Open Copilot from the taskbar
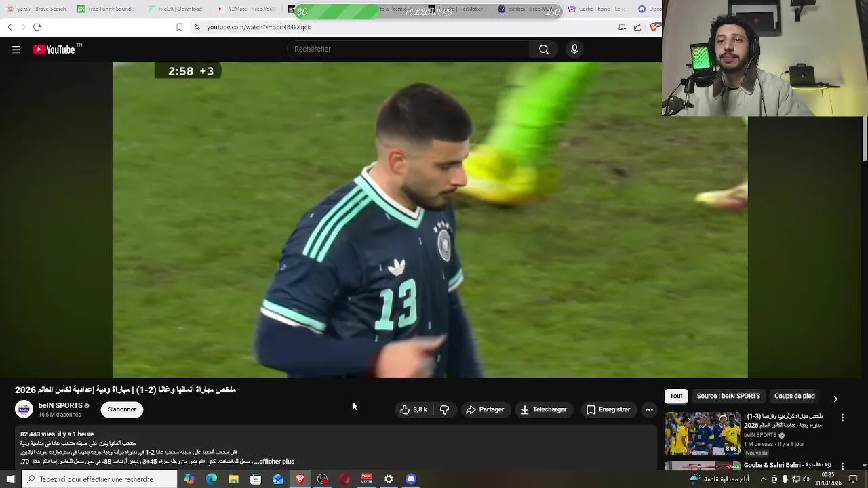 [189, 479]
